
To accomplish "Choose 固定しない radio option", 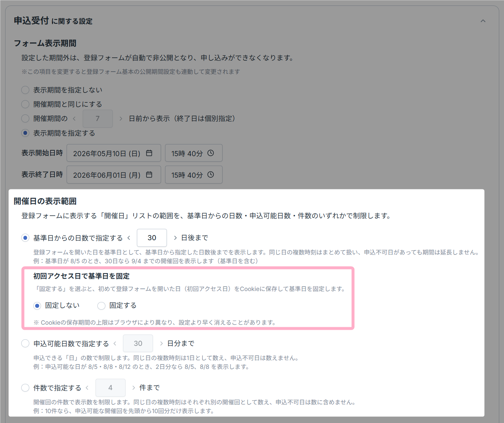I will 37,306.
